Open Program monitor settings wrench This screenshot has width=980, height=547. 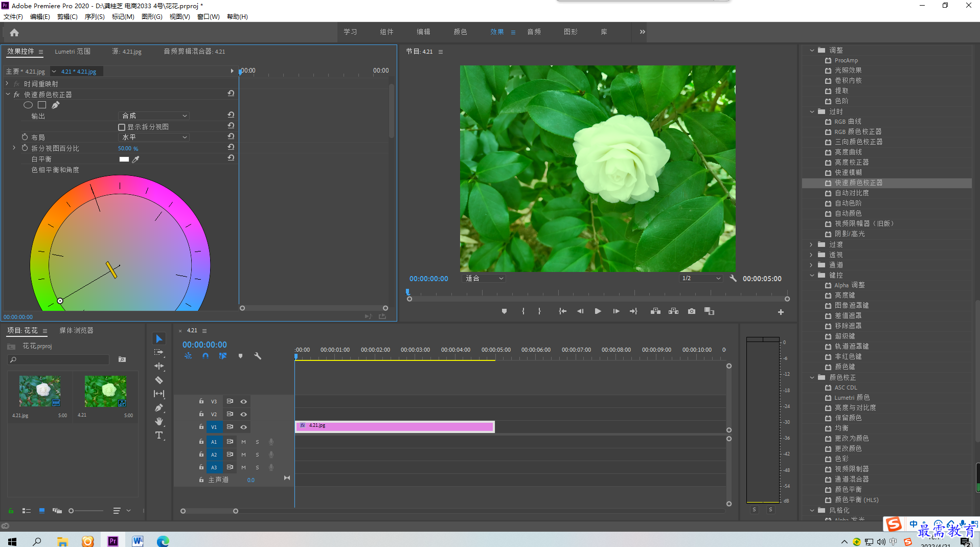(x=733, y=279)
